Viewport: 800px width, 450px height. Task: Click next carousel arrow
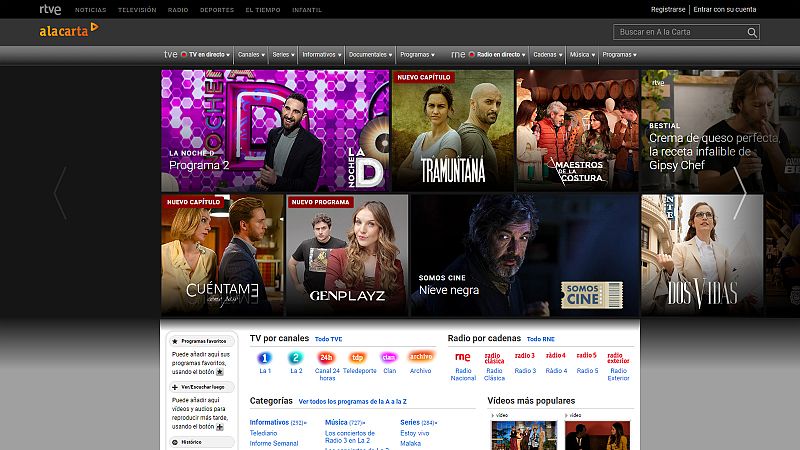pos(740,193)
